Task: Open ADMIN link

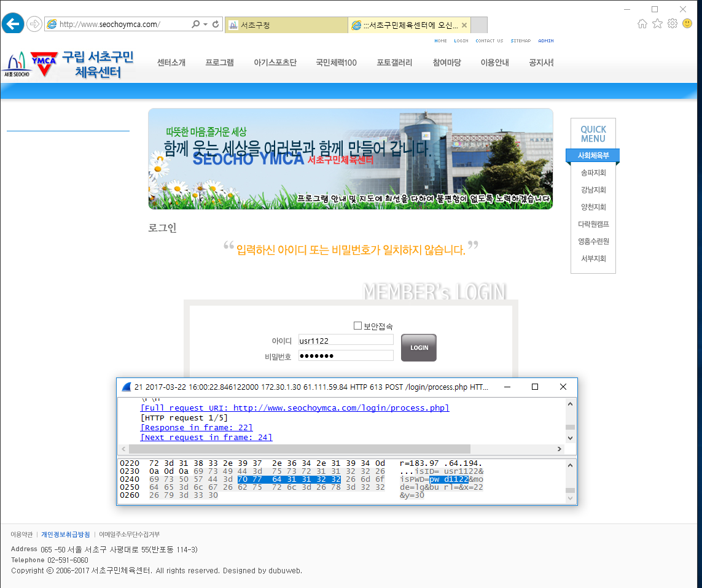Action: 546,41
